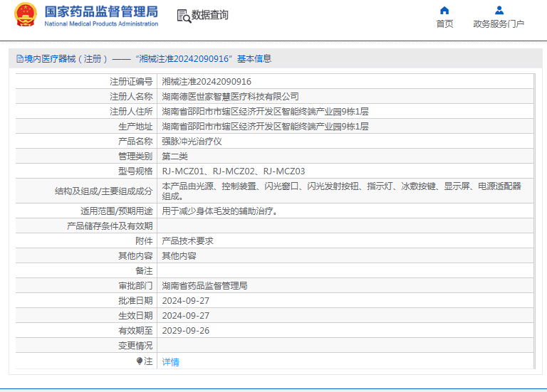Click the 管理类别 label
The height and width of the screenshot is (392, 547).
pos(135,157)
